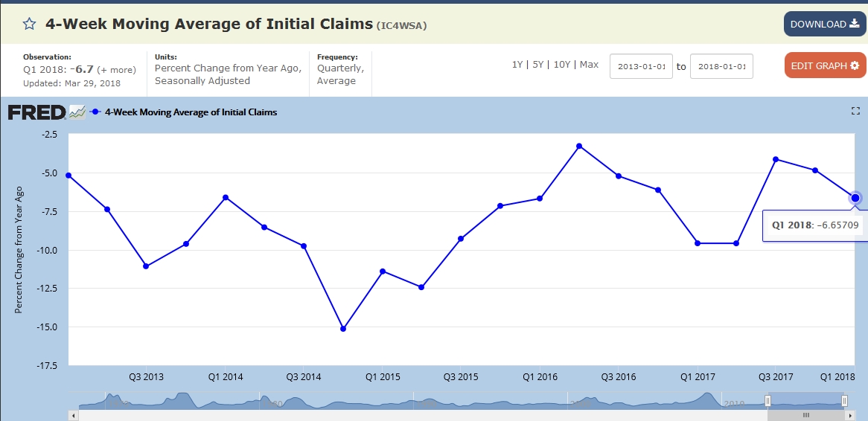The image size is (868, 421).
Task: Select the 5Y time range
Action: click(x=538, y=65)
